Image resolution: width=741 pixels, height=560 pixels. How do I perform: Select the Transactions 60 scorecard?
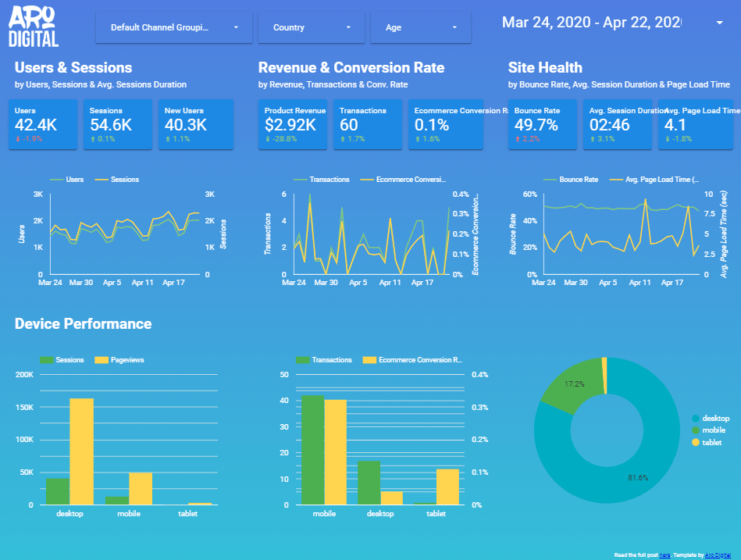368,124
